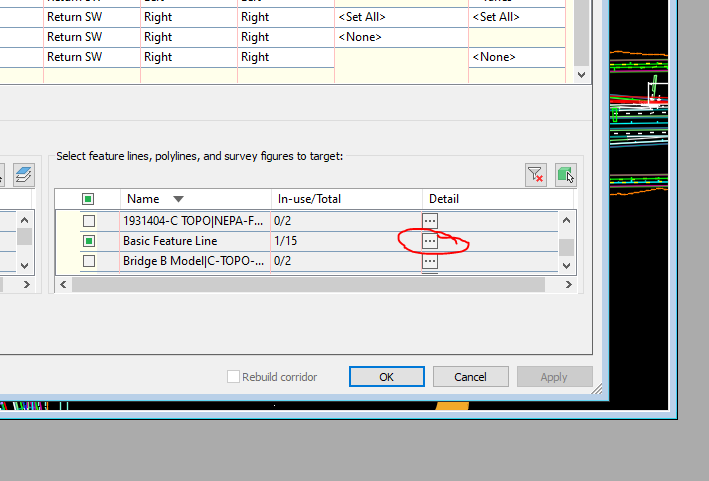Select the 1931404-C TOPO|NEPA-F name
Image resolution: width=709 pixels, height=481 pixels.
click(193, 221)
